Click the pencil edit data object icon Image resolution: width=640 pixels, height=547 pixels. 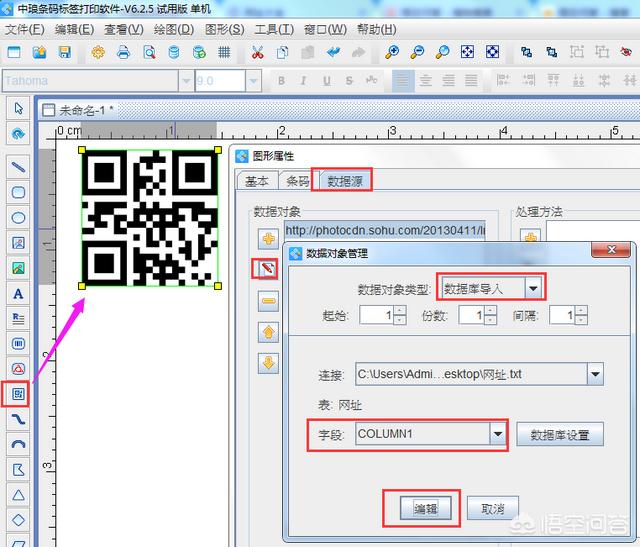[x=268, y=268]
